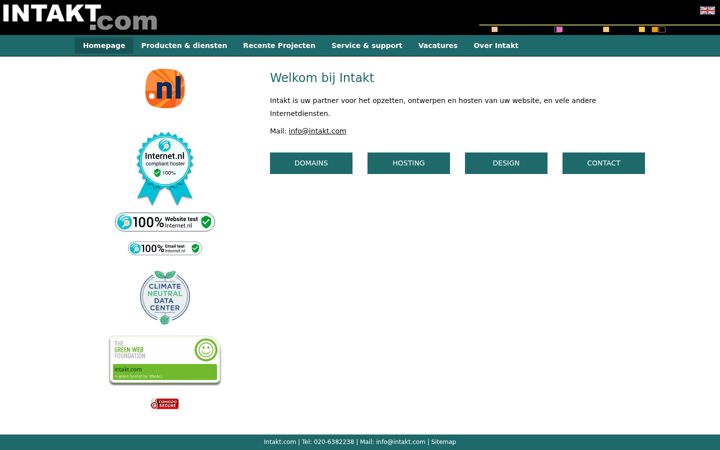Open the Internet.nl compliant hoster ribbon badge
720x450 pixels.
tap(165, 169)
